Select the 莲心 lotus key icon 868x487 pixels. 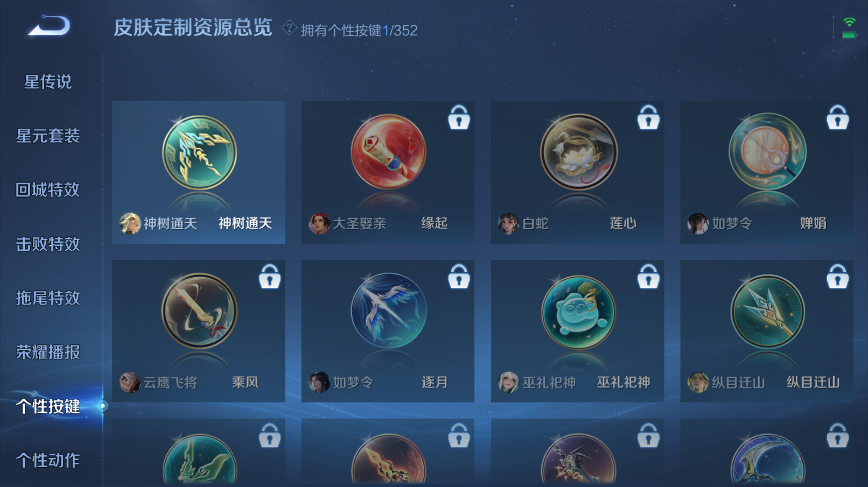point(578,152)
